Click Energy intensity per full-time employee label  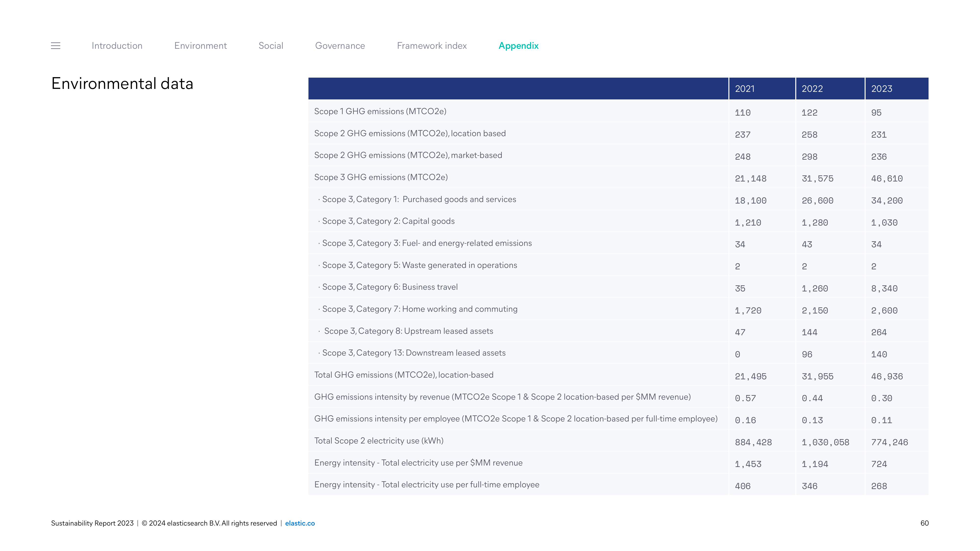click(427, 485)
